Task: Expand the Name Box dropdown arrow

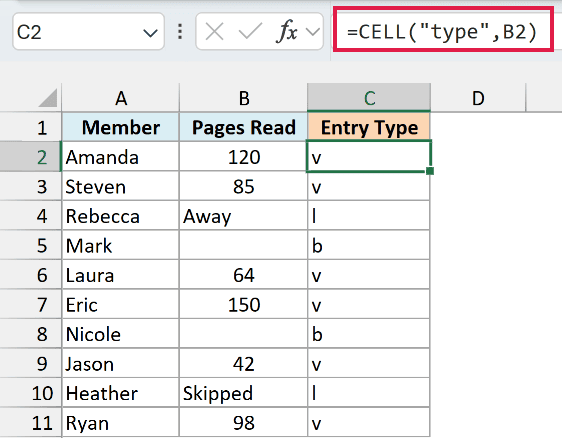Action: tap(150, 33)
